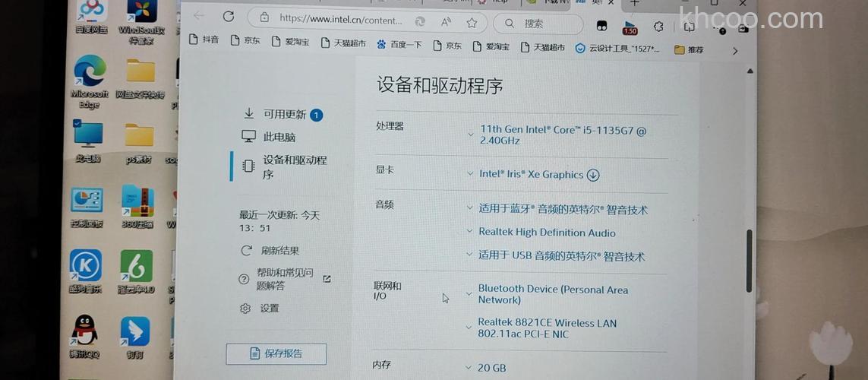Open 百度一下 bookmark
868x380 pixels.
coord(399,45)
